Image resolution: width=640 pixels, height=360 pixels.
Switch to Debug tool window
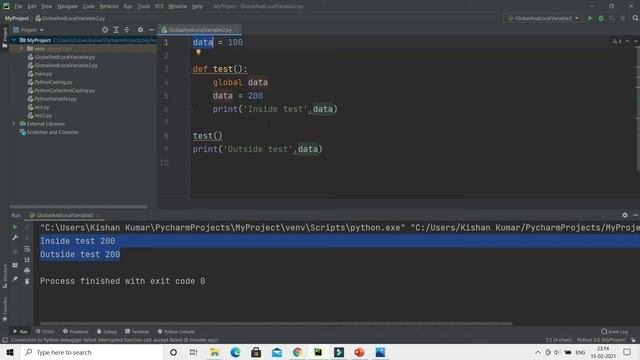(107, 331)
